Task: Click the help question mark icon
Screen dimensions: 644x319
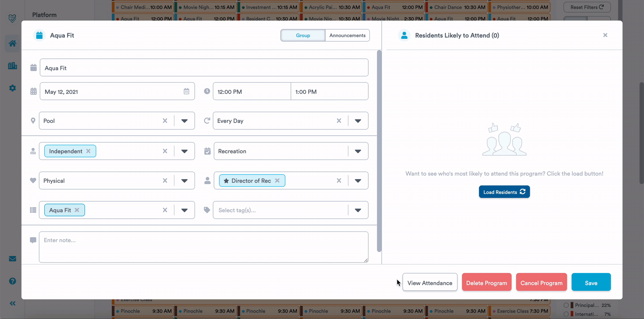Action: 12,281
